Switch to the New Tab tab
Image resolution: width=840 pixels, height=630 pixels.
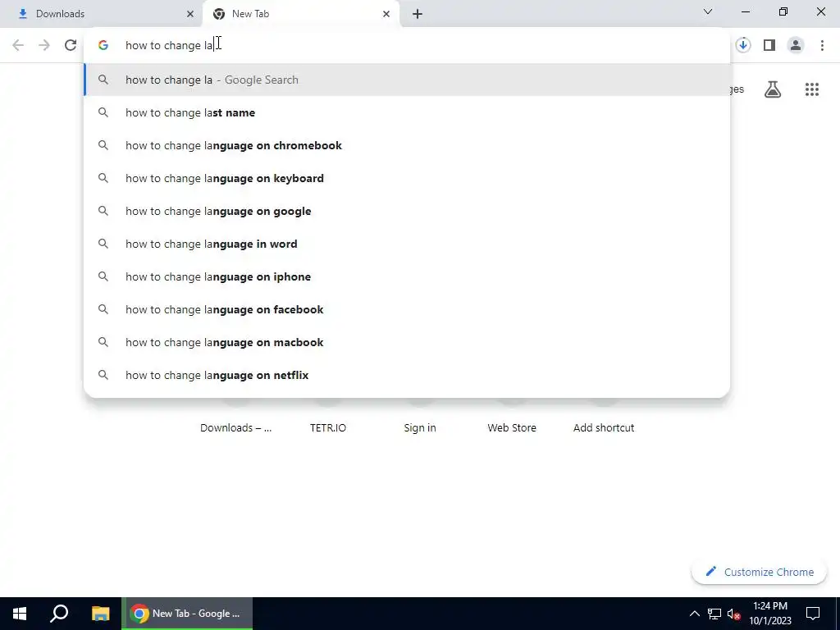point(300,14)
